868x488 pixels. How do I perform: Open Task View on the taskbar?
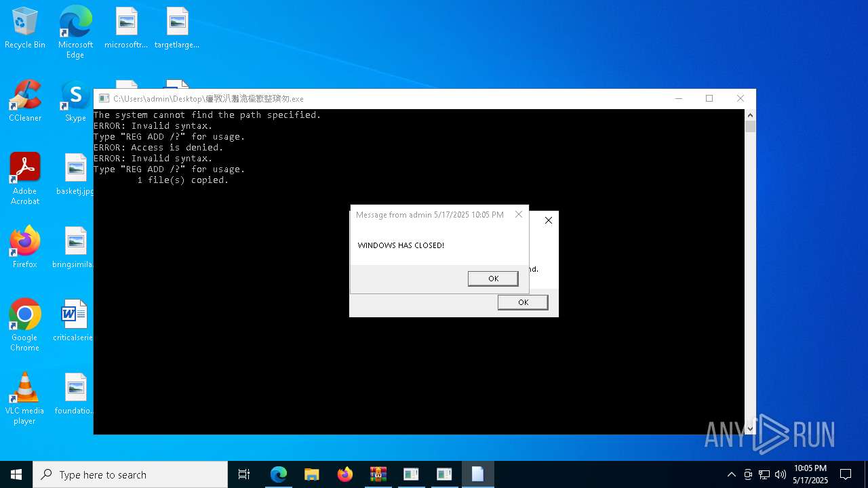point(244,474)
